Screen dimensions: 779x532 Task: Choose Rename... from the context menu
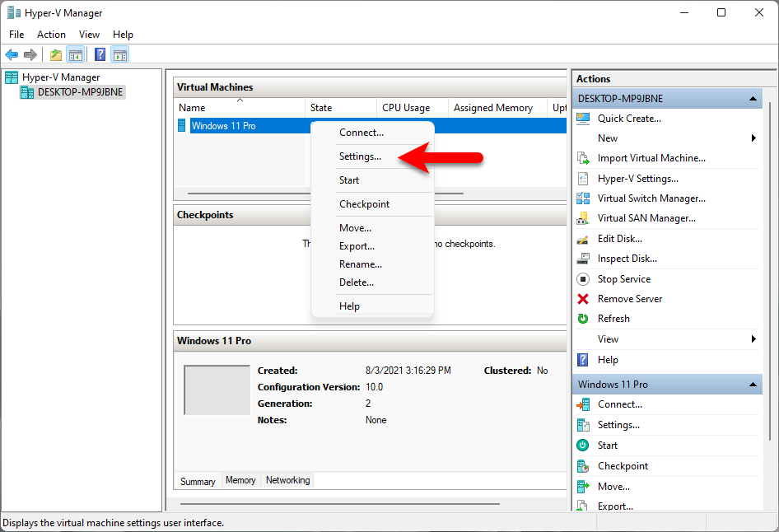(x=372, y=264)
